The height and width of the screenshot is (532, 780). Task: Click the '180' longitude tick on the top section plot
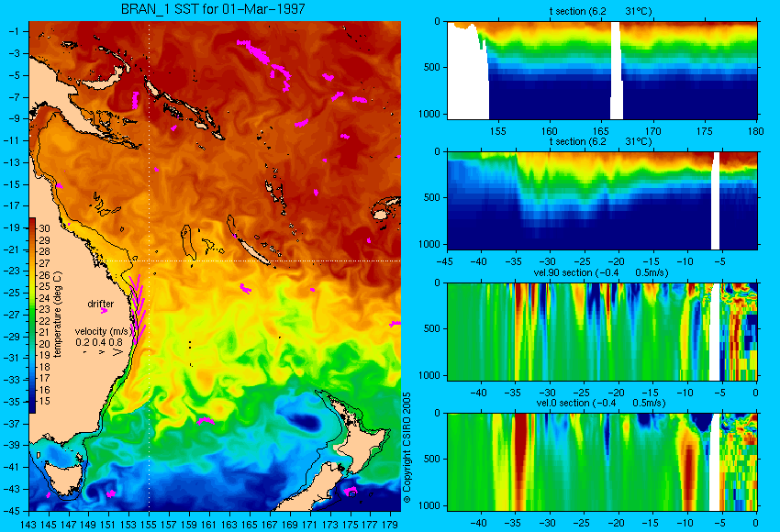[x=755, y=131]
